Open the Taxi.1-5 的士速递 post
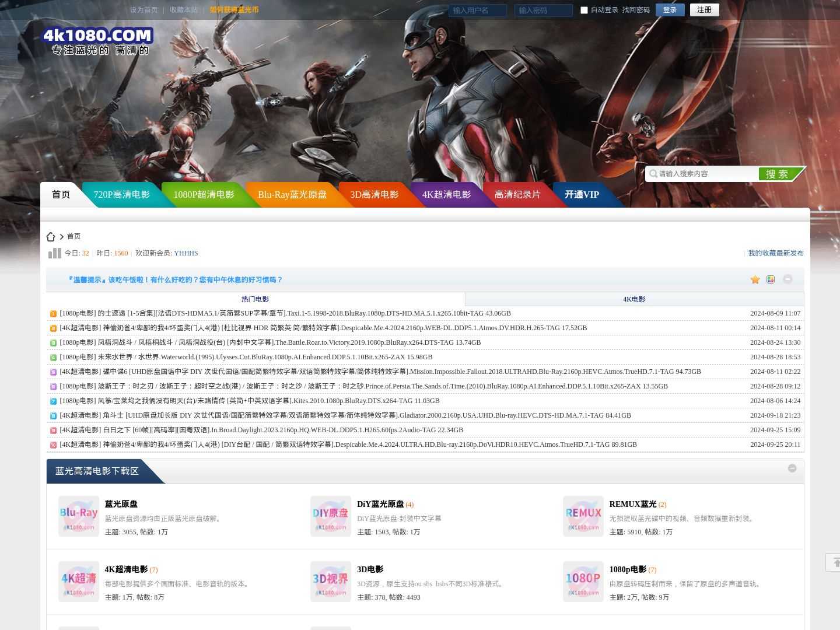The width and height of the screenshot is (840, 630). 285,313
